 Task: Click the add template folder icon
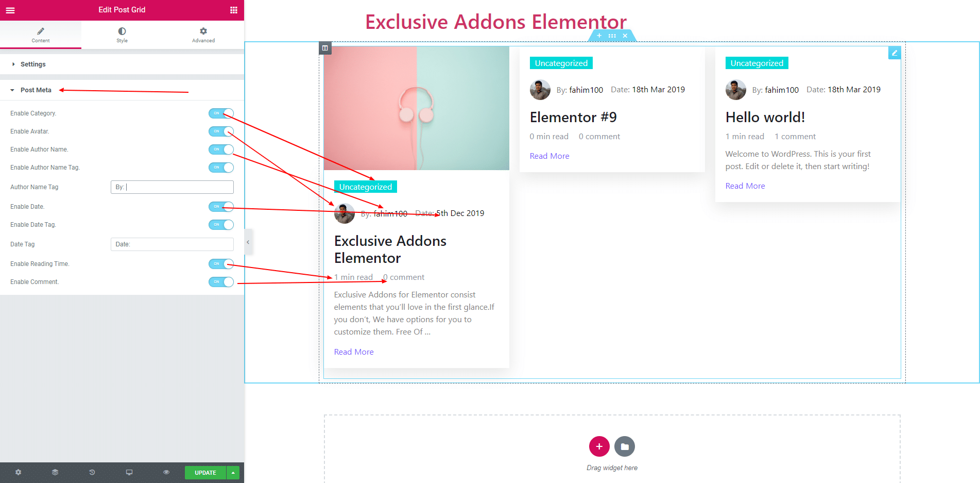[625, 446]
